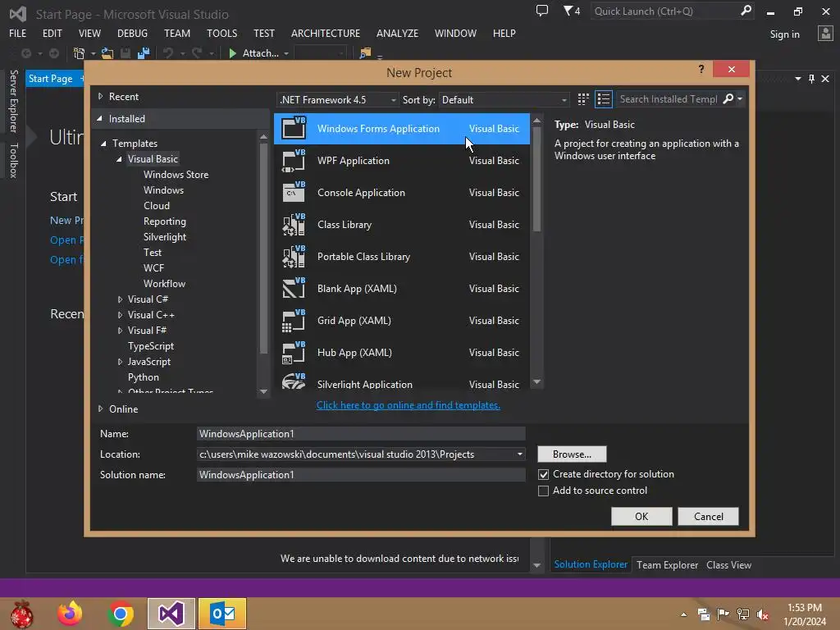Open the .NET Framework 4.5 dropdown
The width and height of the screenshot is (840, 630).
[x=338, y=99]
